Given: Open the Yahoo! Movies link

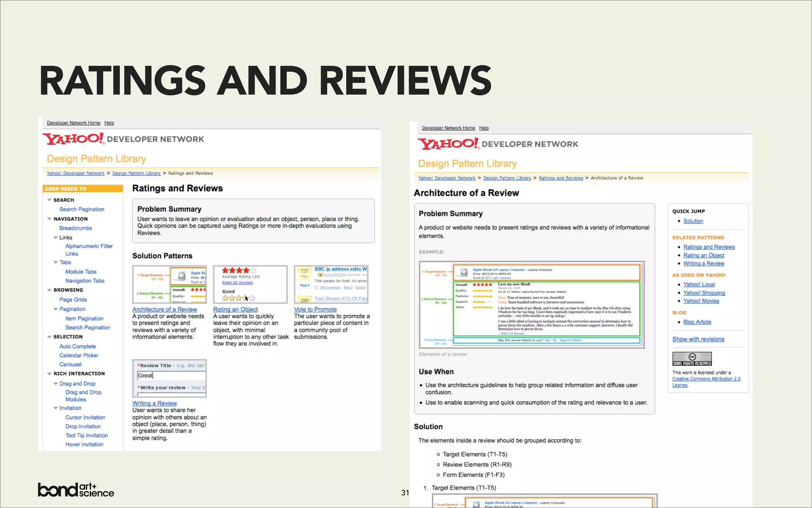Looking at the screenshot, I should click(701, 301).
